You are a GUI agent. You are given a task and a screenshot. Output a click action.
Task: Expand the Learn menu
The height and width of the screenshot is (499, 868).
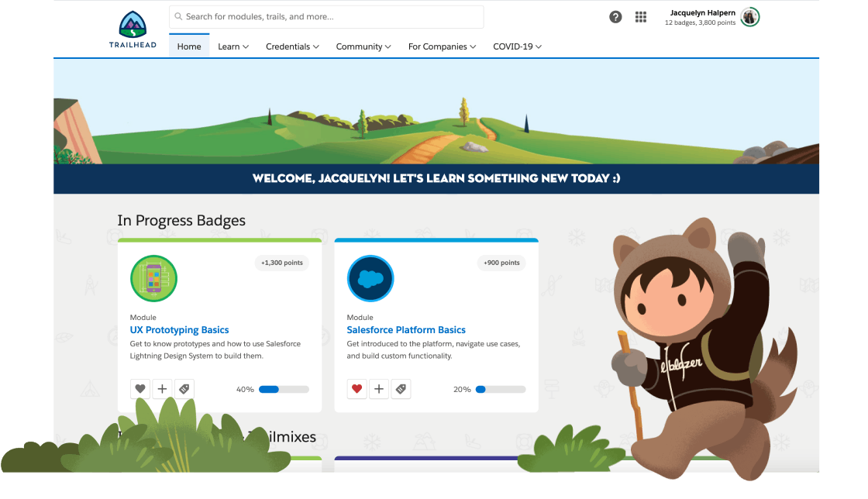(x=233, y=46)
